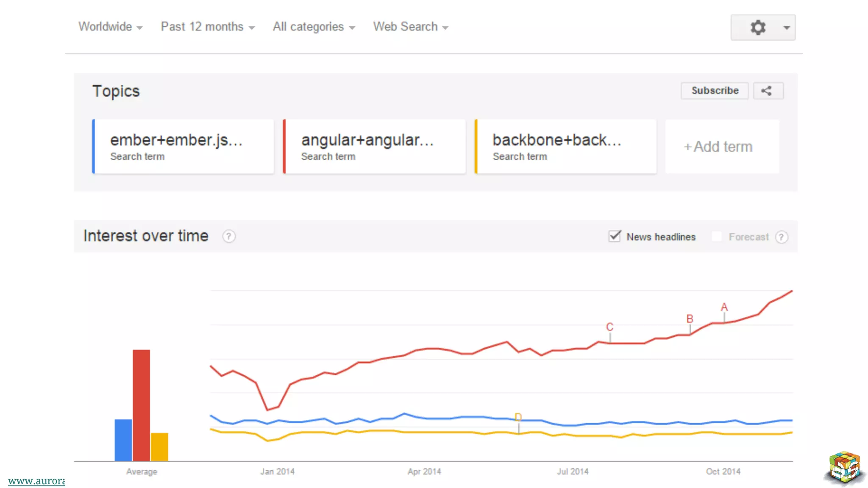The width and height of the screenshot is (868, 488).
Task: Open the Worldwide region dropdown
Action: coord(110,27)
